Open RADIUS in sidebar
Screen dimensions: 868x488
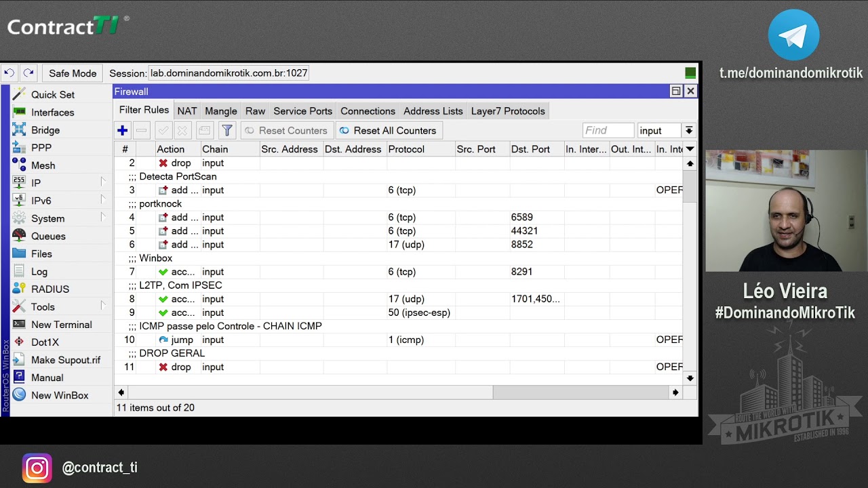(50, 289)
